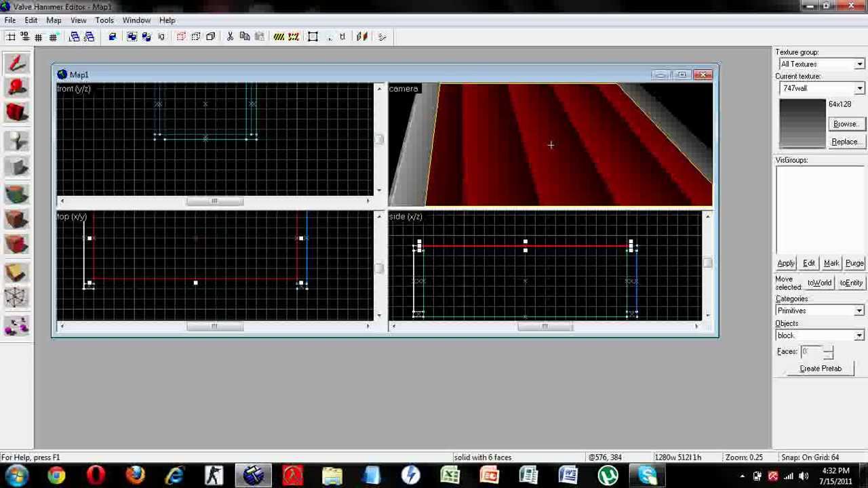Toggle face alignment icon beside texture lock
The height and width of the screenshot is (488, 868).
click(x=362, y=37)
